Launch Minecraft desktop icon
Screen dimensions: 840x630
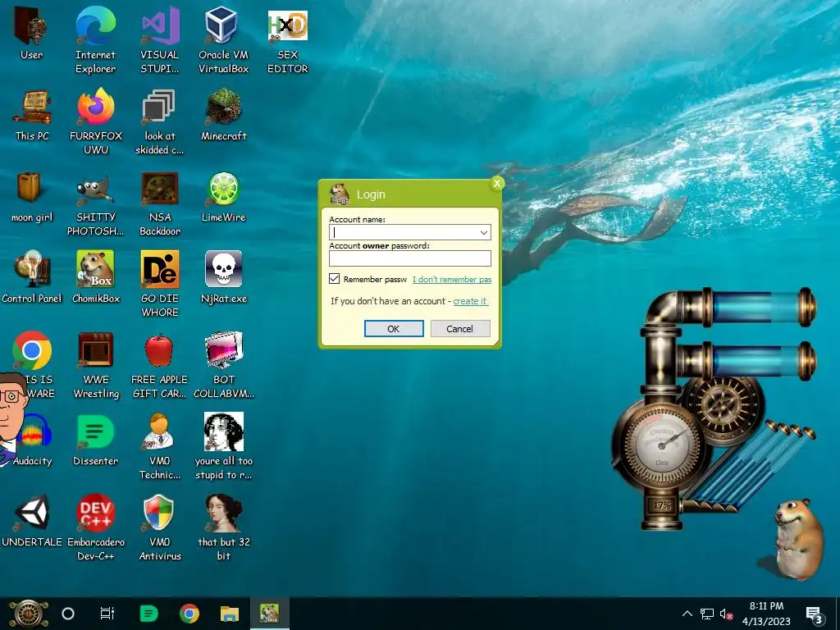click(x=223, y=115)
